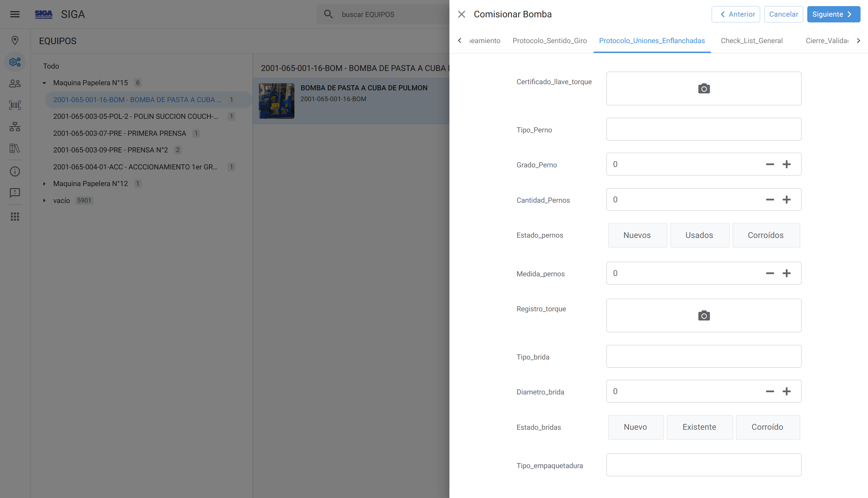868x498 pixels.
Task: Select Corroídos for Estado_pernos
Action: tap(766, 235)
